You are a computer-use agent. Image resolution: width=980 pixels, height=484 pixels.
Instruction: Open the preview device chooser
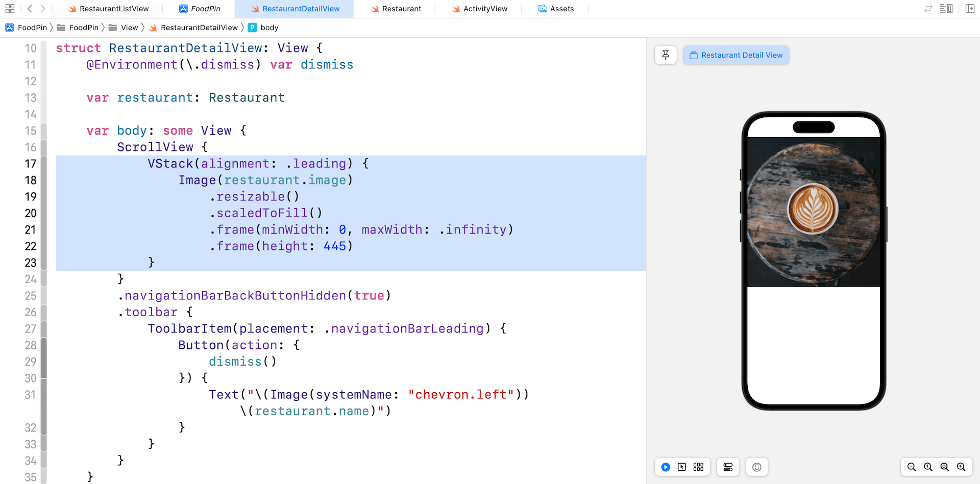point(757,467)
